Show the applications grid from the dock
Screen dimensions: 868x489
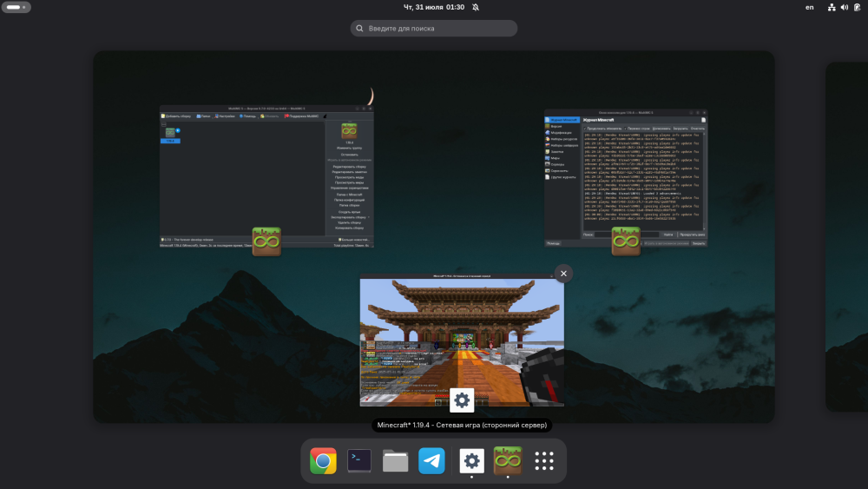(544, 460)
